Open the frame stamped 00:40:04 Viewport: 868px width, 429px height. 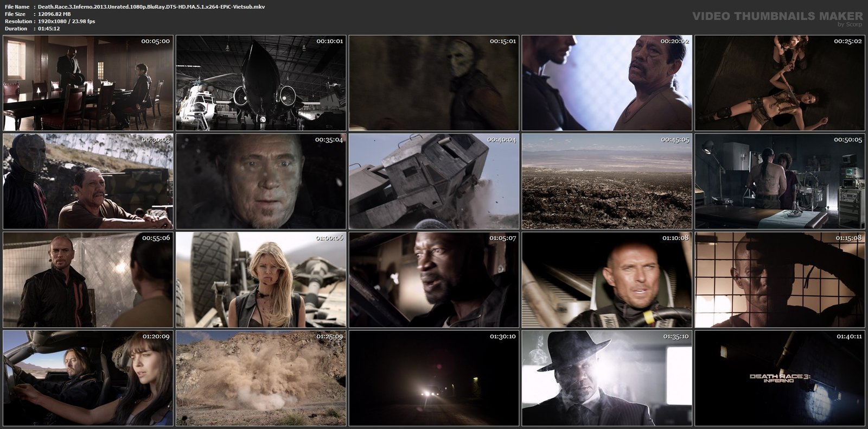(x=434, y=181)
